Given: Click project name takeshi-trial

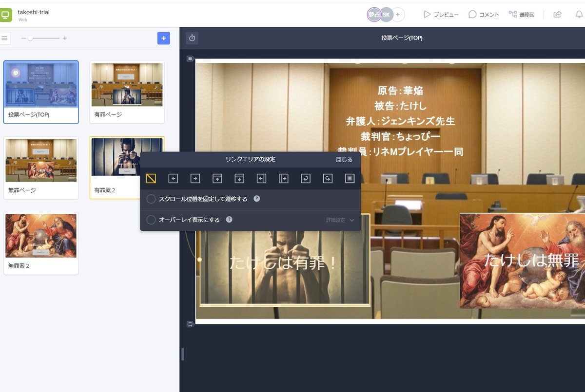Looking at the screenshot, I should click(x=34, y=12).
